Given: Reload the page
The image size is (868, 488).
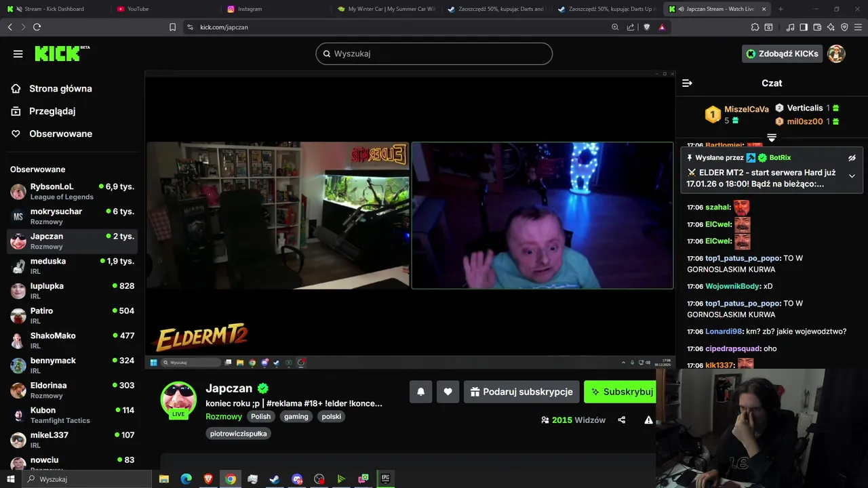Looking at the screenshot, I should coord(37,27).
